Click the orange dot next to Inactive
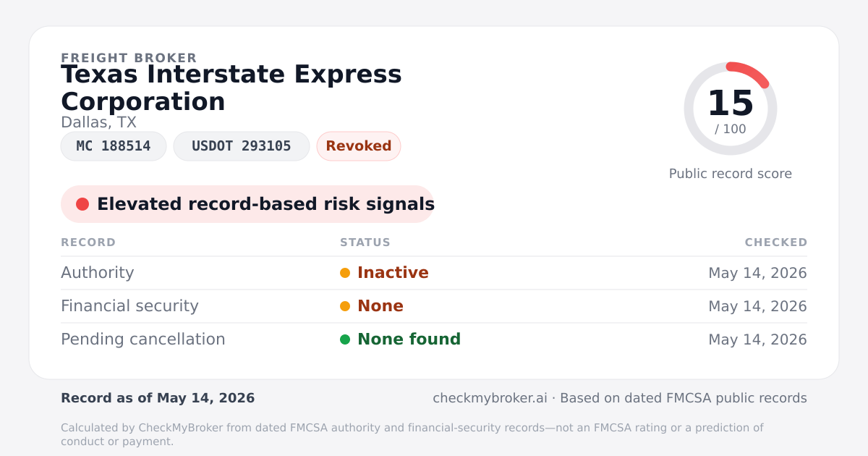 coord(345,273)
